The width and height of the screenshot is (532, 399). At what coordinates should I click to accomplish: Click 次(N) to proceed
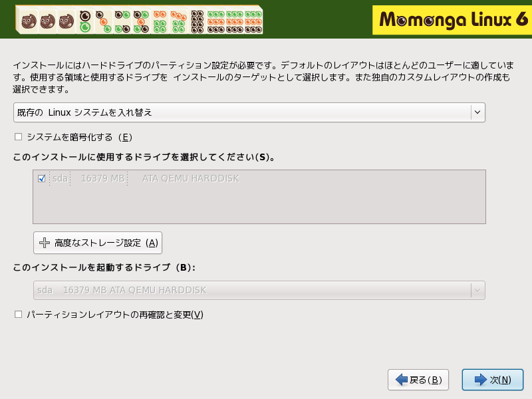coord(493,380)
